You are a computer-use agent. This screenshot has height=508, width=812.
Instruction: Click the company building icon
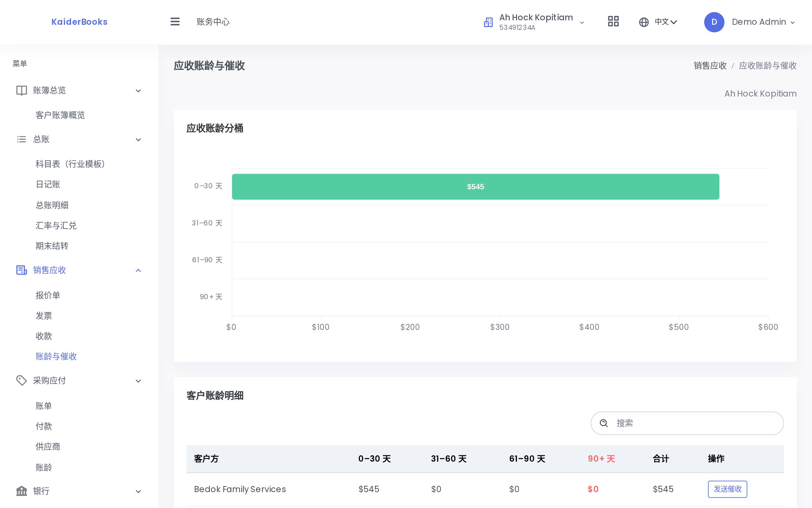[488, 22]
